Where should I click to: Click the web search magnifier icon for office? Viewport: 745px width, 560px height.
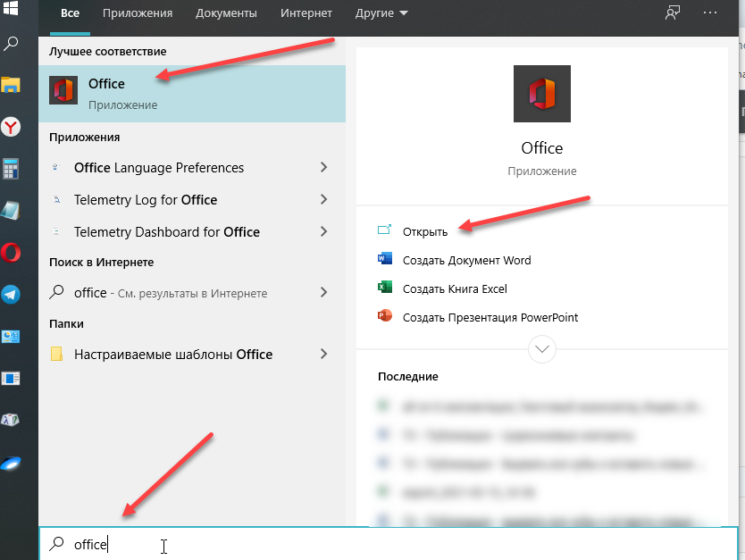[x=56, y=292]
